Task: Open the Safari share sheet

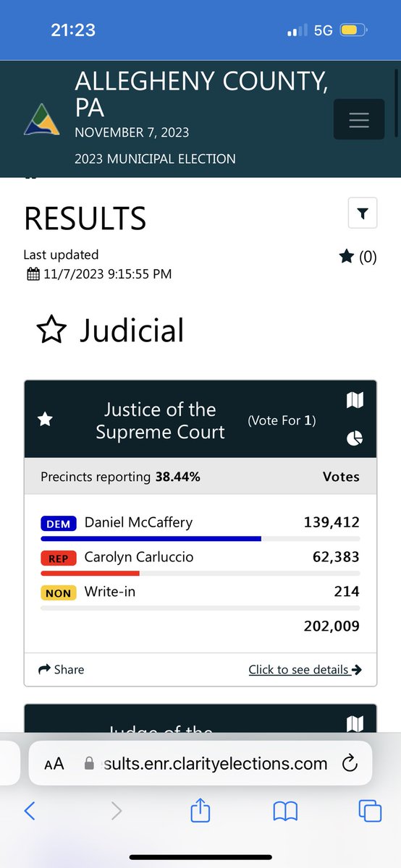Action: [x=200, y=810]
